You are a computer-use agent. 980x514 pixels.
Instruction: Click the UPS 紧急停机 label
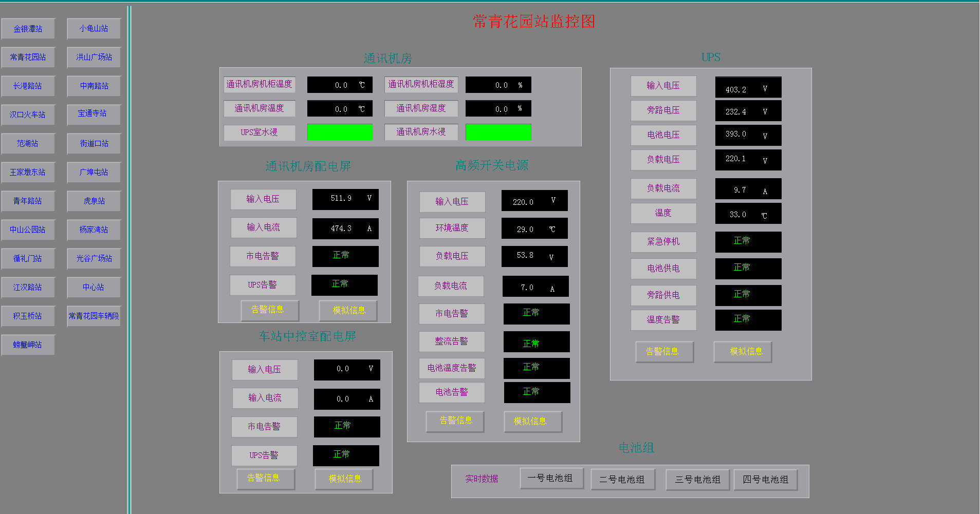[663, 242]
